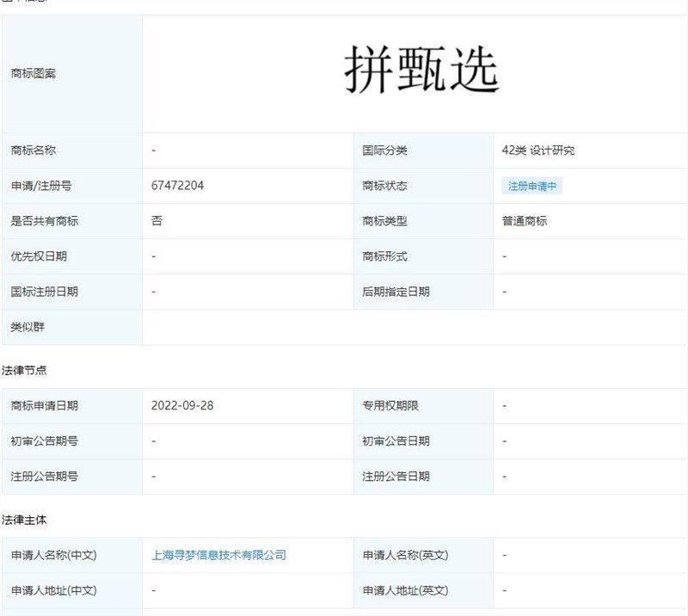688x616 pixels.
Task: Click the 拼甄选 trademark image
Action: 421,70
